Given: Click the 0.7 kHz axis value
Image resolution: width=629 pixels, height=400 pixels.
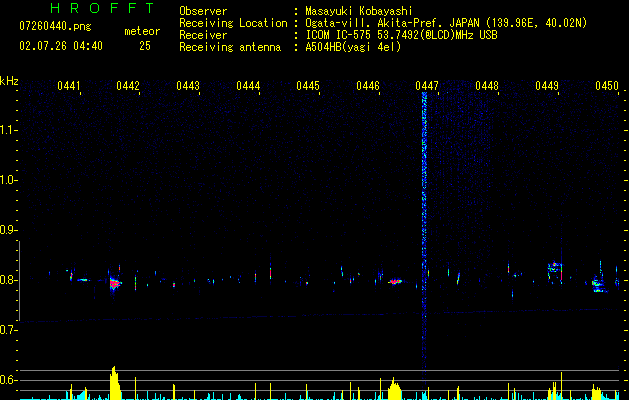Looking at the screenshot, I should pyautogui.click(x=9, y=330).
